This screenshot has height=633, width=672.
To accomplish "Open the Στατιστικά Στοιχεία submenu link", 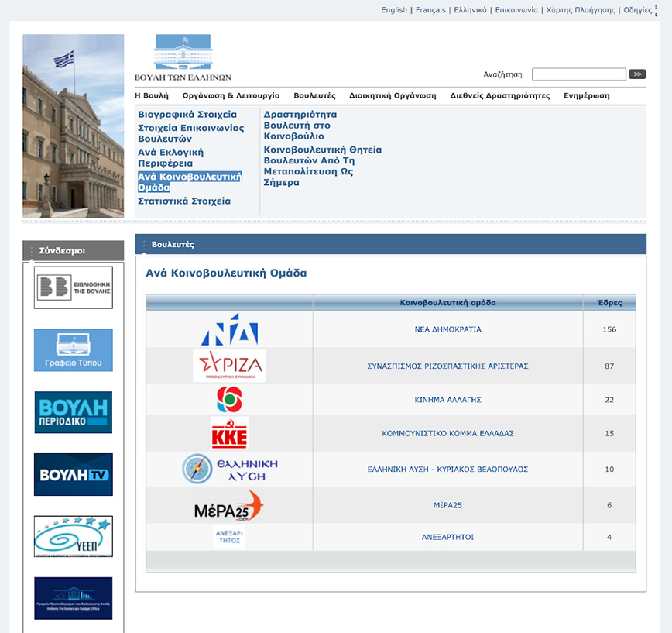I will click(184, 201).
